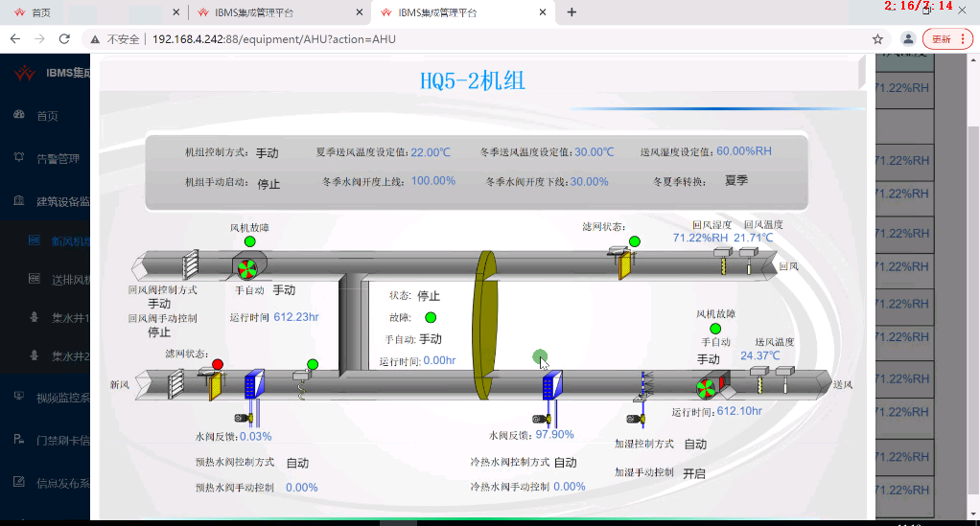Click 冬季送风温度设定值 30.00℃
The width and height of the screenshot is (980, 526).
coord(595,151)
